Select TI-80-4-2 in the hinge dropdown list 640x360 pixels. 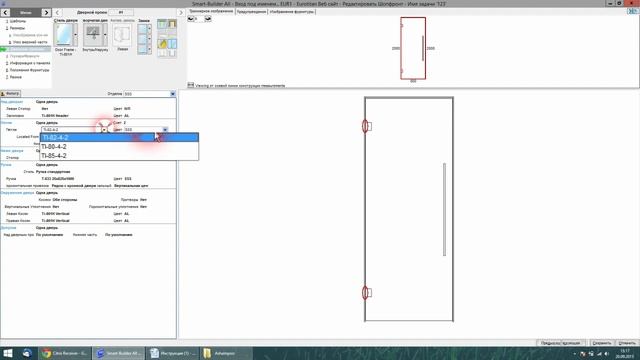pos(119,147)
